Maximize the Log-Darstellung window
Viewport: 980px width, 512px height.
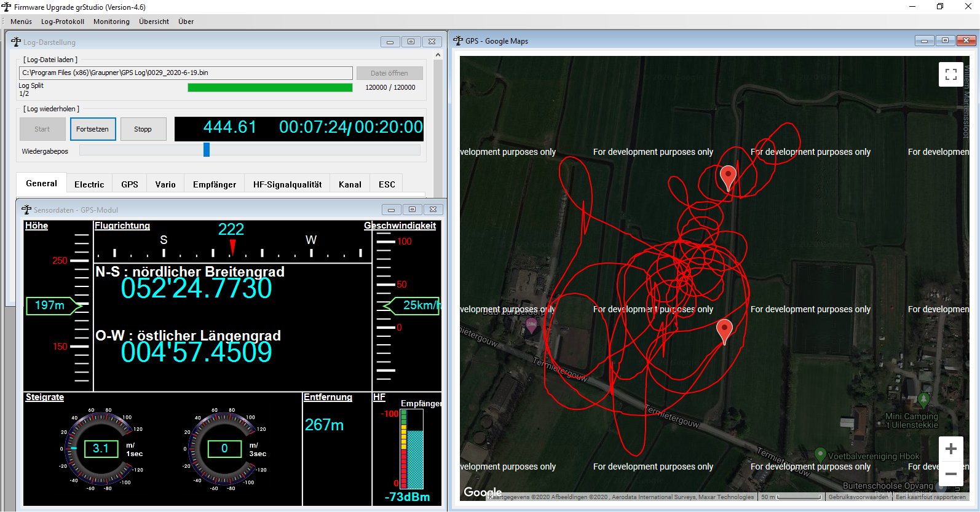point(411,42)
